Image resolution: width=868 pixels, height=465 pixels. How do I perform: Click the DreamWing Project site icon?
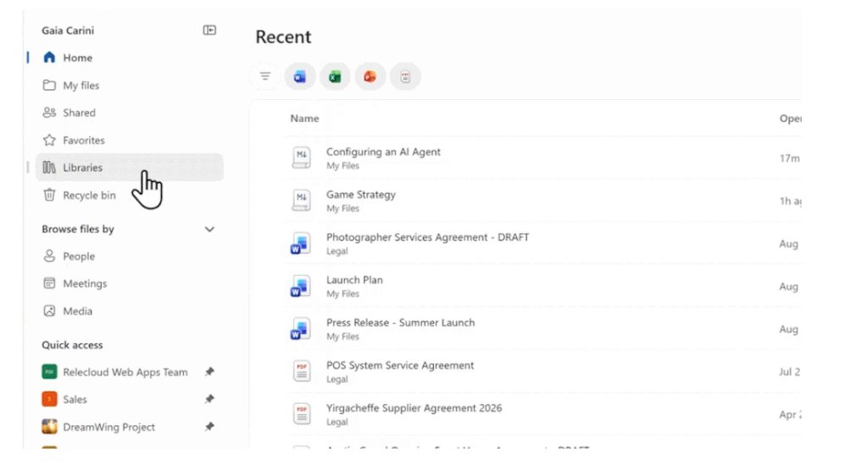coord(49,426)
